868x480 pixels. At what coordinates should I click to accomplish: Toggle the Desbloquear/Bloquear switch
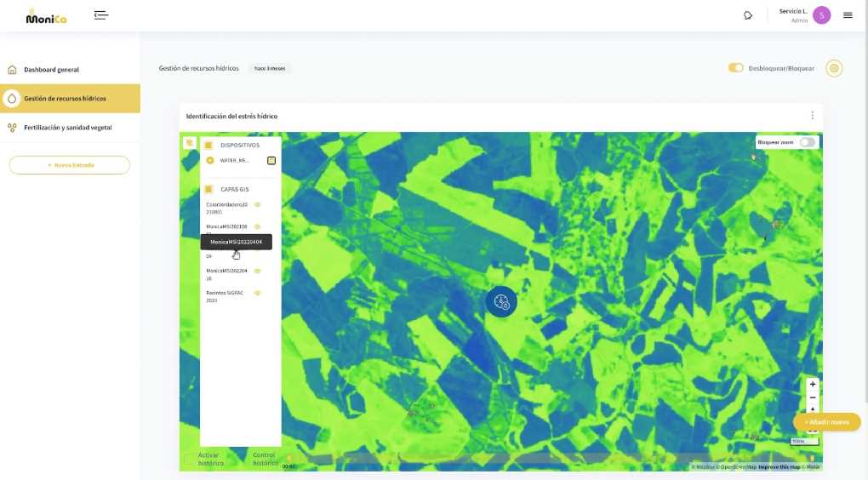tap(736, 67)
